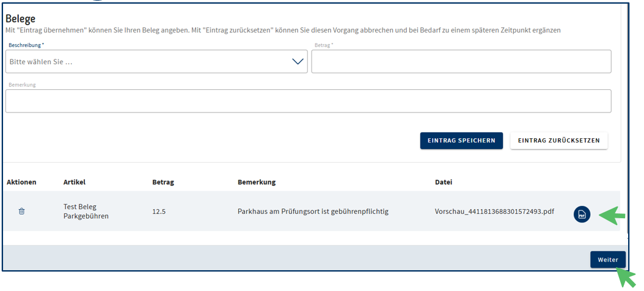
Task: Open the PDF preview icon
Action: pos(582,215)
